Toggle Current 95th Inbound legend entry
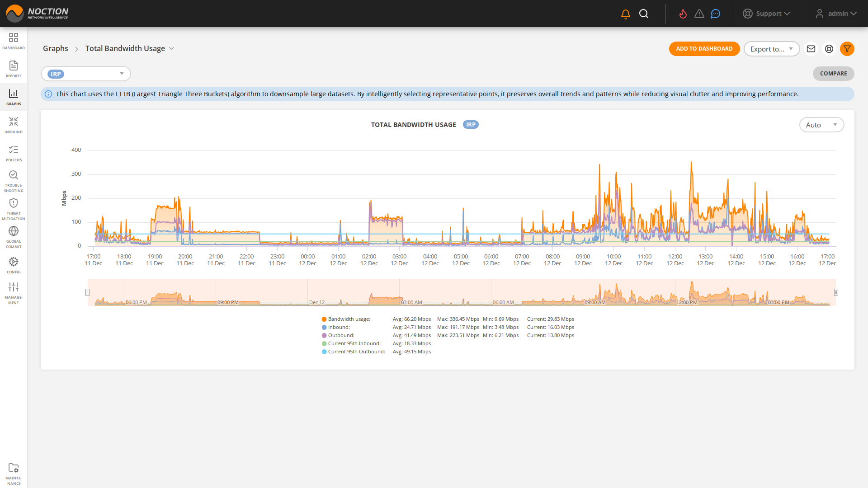The width and height of the screenshot is (868, 488). tap(354, 343)
